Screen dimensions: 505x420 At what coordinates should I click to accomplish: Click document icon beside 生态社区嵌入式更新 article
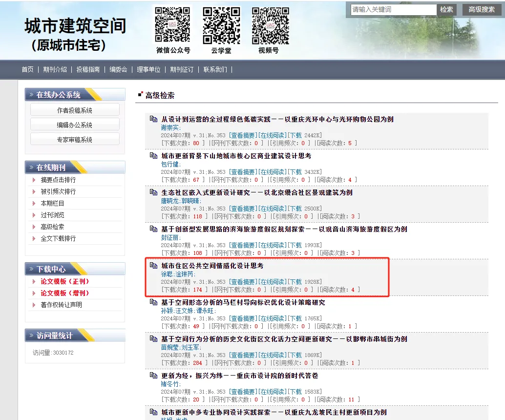click(x=153, y=192)
